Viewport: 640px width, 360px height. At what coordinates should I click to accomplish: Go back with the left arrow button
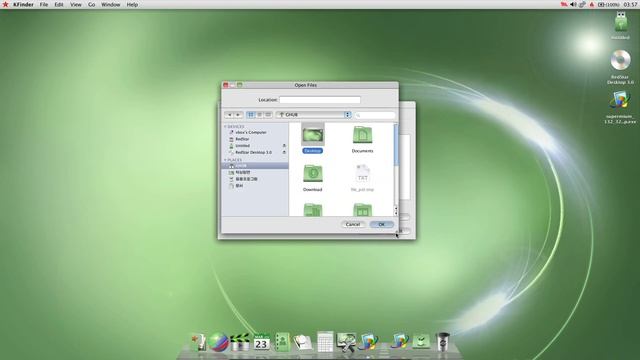pos(229,115)
